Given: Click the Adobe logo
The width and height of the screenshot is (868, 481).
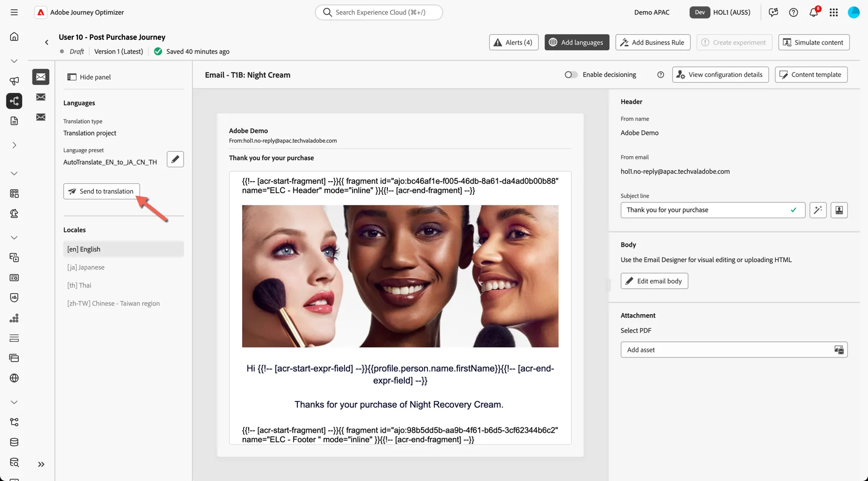Looking at the screenshot, I should [41, 12].
